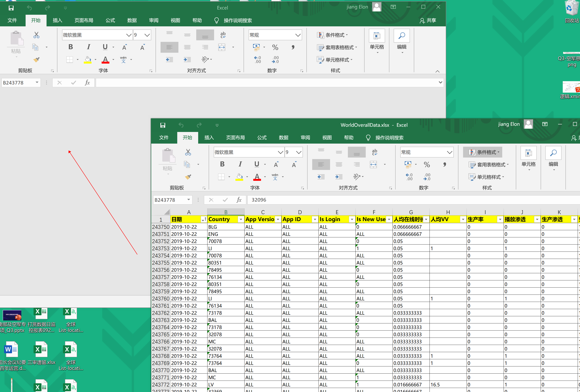This screenshot has width=580, height=392.
Task: Click percent style in back Excel window
Action: click(x=275, y=47)
